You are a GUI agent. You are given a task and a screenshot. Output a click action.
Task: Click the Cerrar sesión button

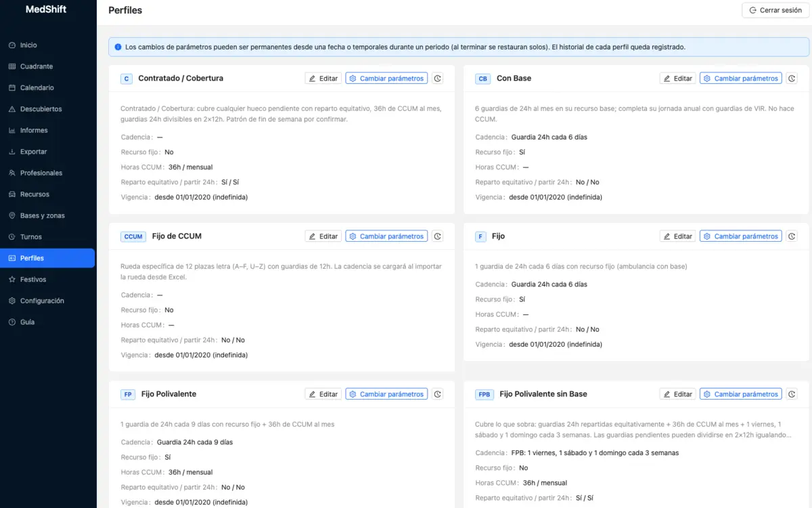pos(775,11)
